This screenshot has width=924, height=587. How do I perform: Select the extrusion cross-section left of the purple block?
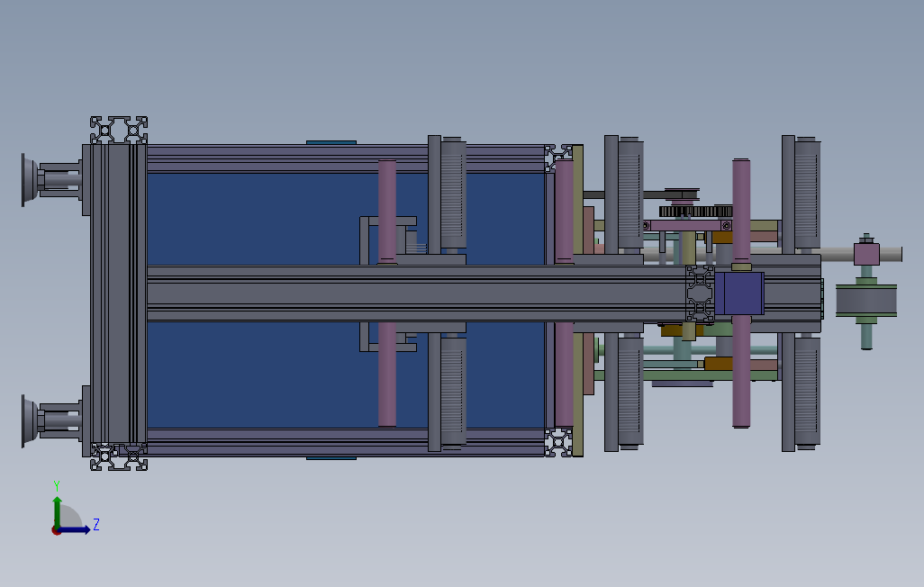pyautogui.click(x=700, y=293)
